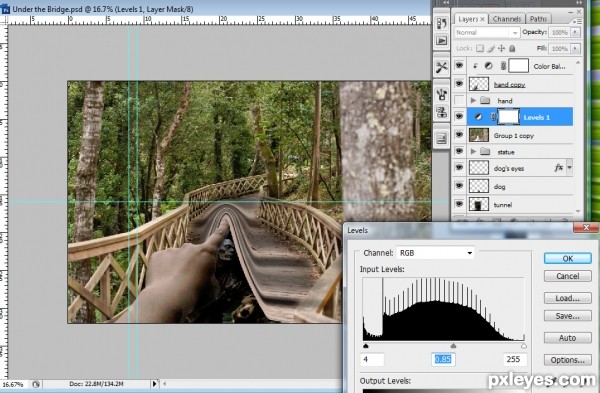This screenshot has width=600, height=393.
Task: Select the Group 1 copy layer thumbnail
Action: 479,135
